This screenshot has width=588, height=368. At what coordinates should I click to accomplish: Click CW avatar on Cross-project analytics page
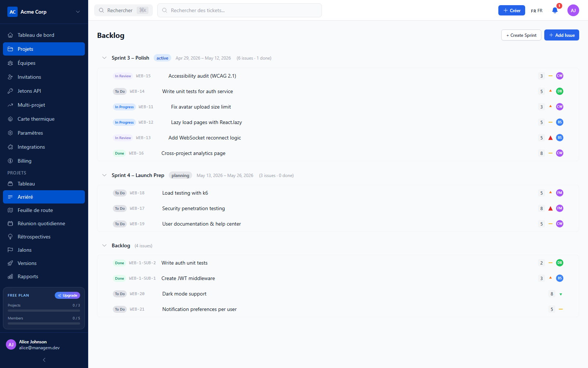[560, 153]
